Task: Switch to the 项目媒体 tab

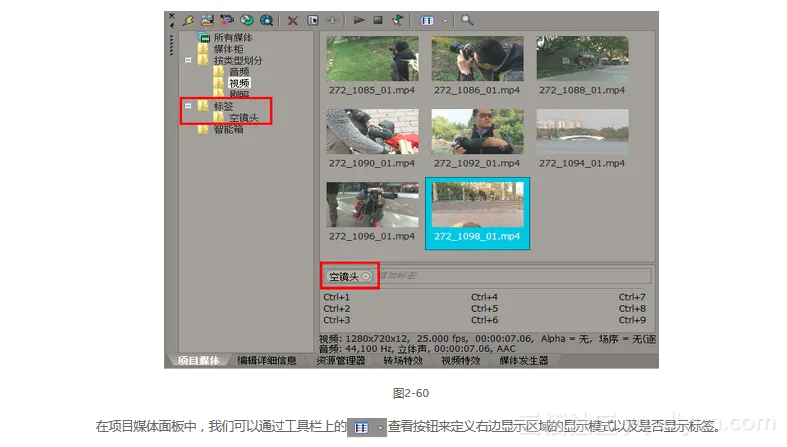Action: click(x=198, y=361)
